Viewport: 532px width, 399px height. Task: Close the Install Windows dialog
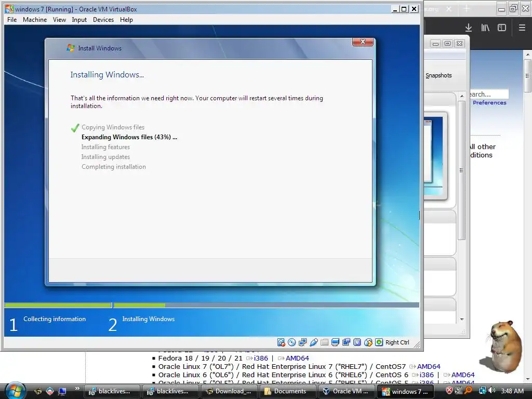[x=363, y=42]
